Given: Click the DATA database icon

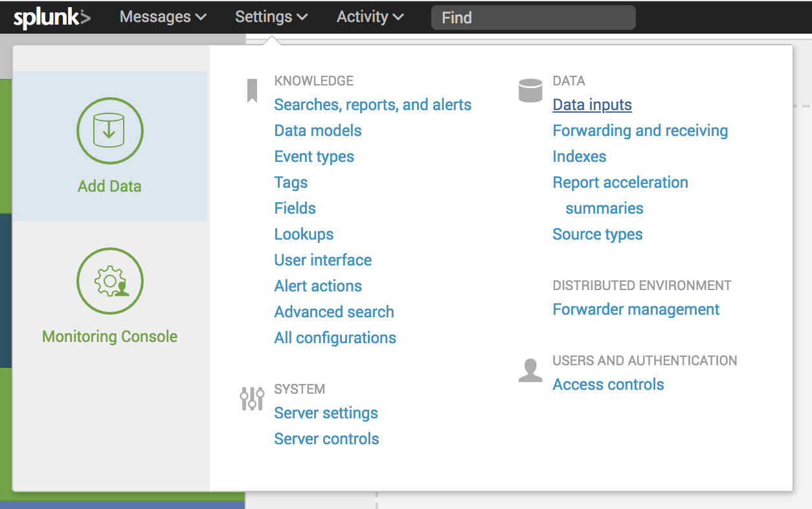Looking at the screenshot, I should tap(530, 89).
